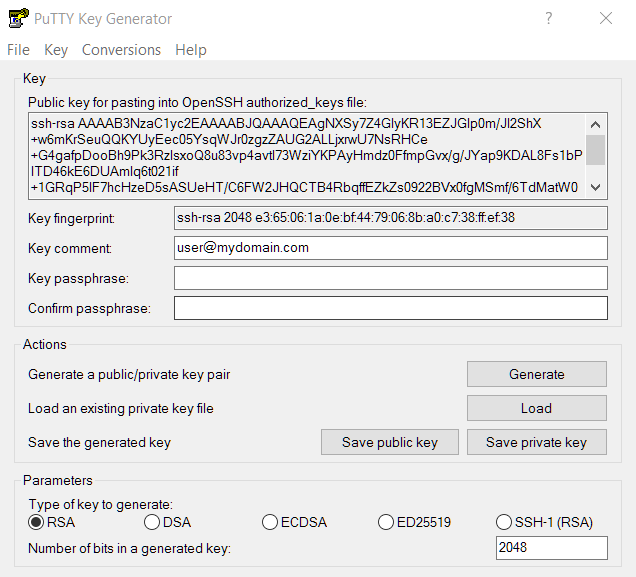Focus the Confirm passphrase field

point(391,308)
